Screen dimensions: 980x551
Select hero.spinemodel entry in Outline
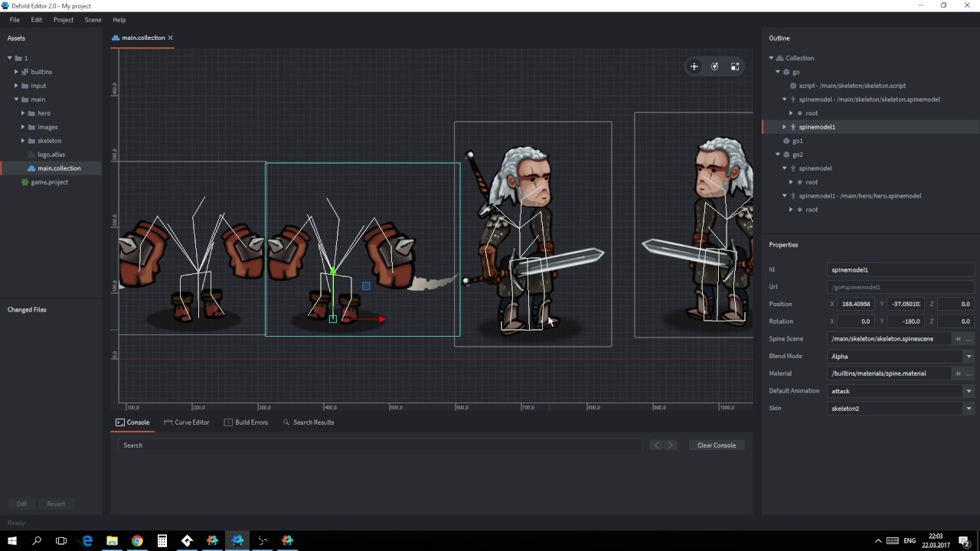pos(860,196)
